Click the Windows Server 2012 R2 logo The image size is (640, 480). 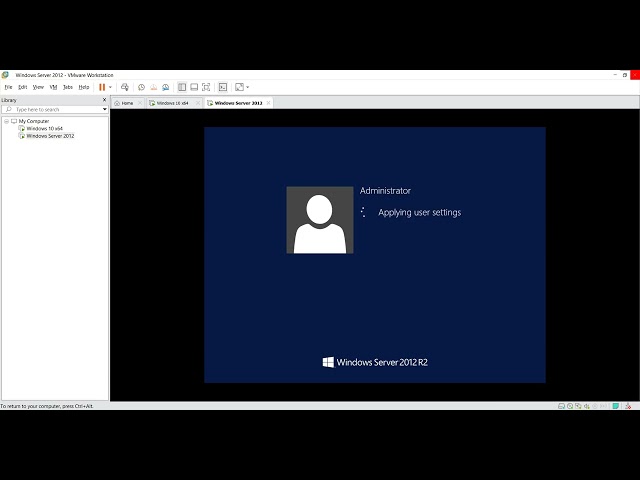point(375,362)
